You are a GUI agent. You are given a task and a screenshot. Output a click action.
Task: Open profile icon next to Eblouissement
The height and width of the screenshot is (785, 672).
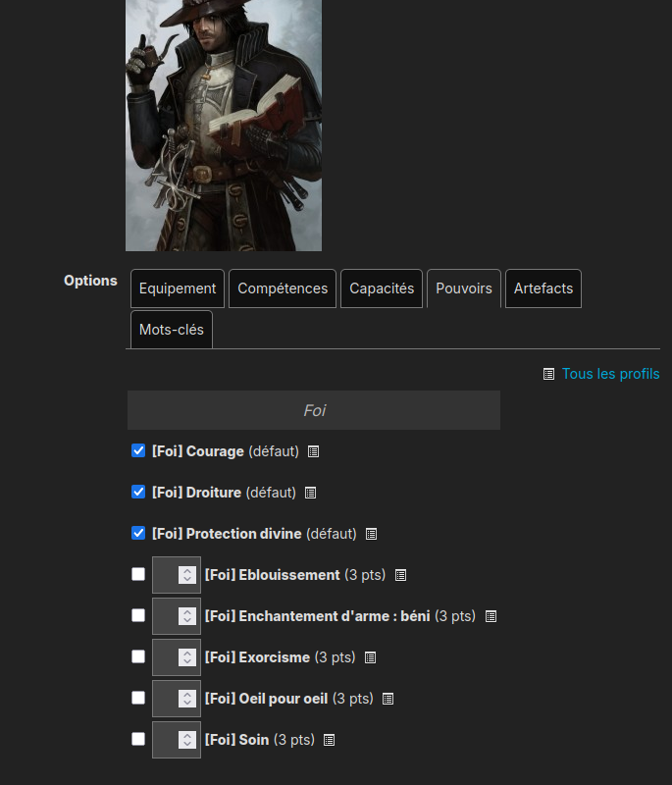pos(400,575)
